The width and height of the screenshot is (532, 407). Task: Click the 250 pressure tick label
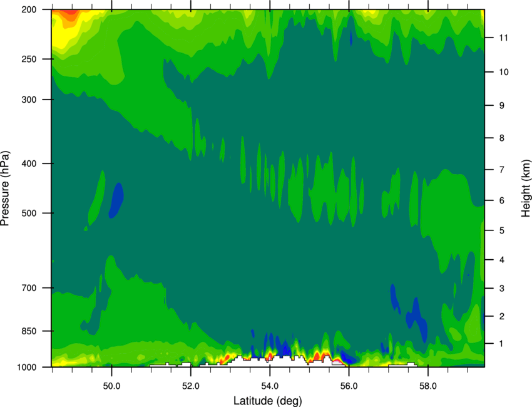(29, 59)
